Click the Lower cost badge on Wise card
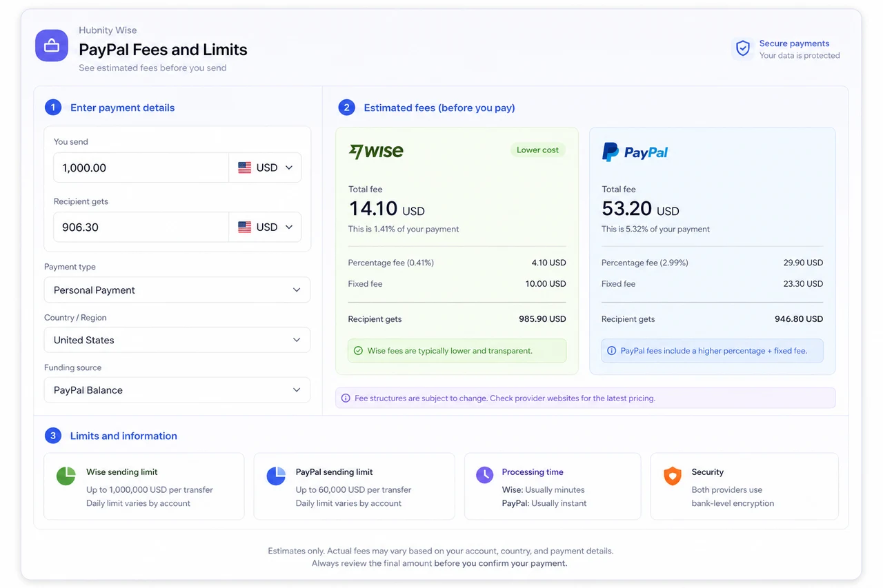Viewport: 883px width, 588px height. [537, 150]
